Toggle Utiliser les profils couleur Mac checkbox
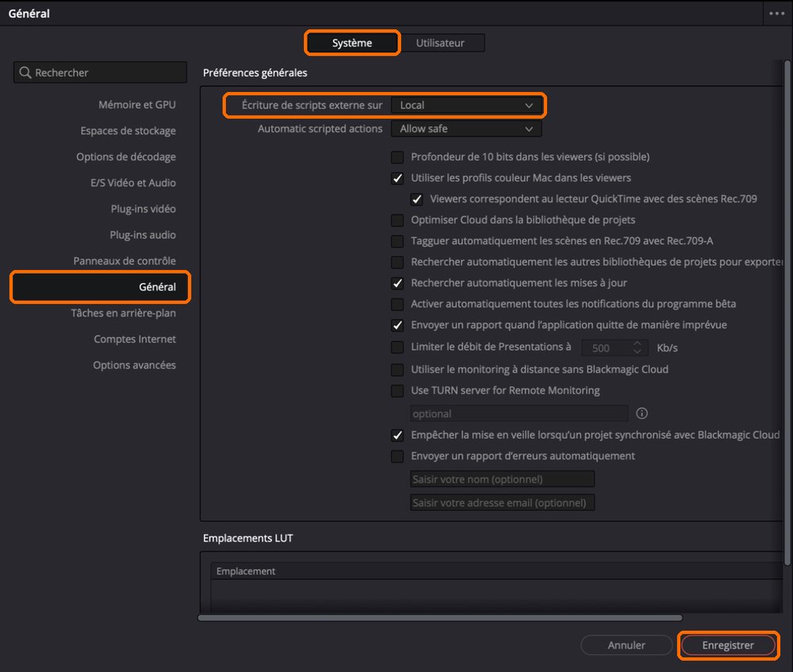The image size is (793, 672). tap(397, 179)
